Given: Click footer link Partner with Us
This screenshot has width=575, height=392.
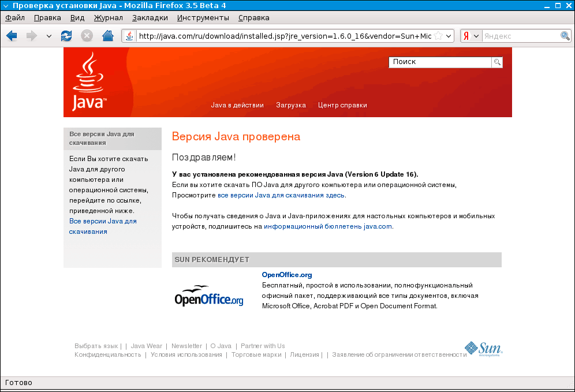Looking at the screenshot, I should (263, 346).
